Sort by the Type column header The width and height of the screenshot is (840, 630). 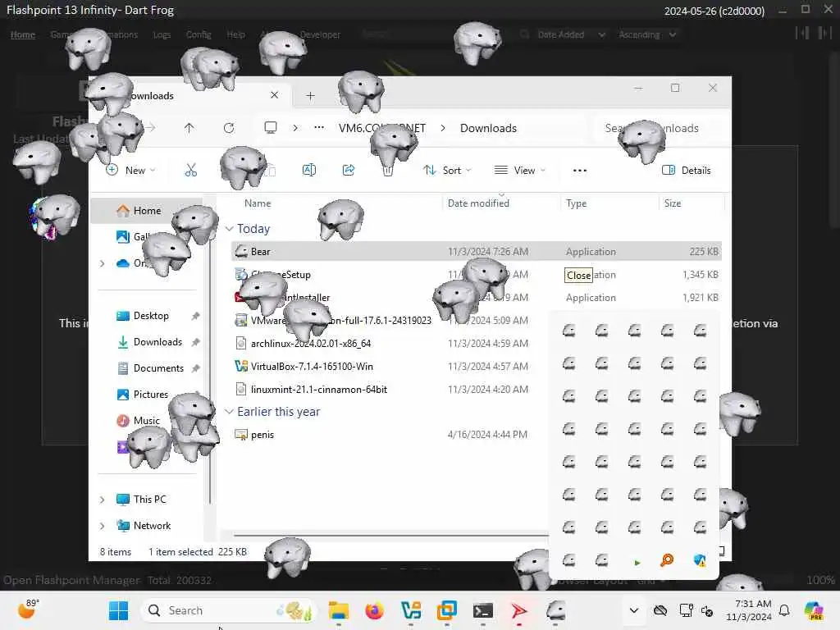(577, 203)
